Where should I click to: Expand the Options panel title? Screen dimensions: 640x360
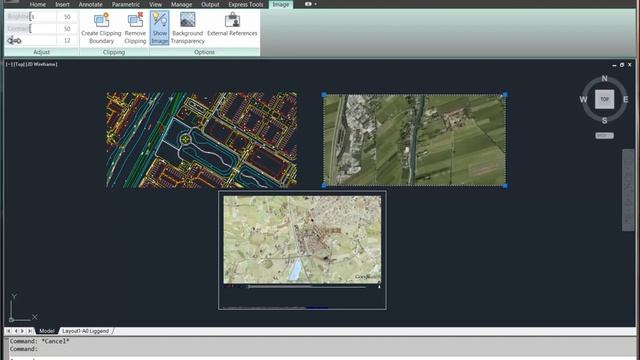click(x=204, y=52)
